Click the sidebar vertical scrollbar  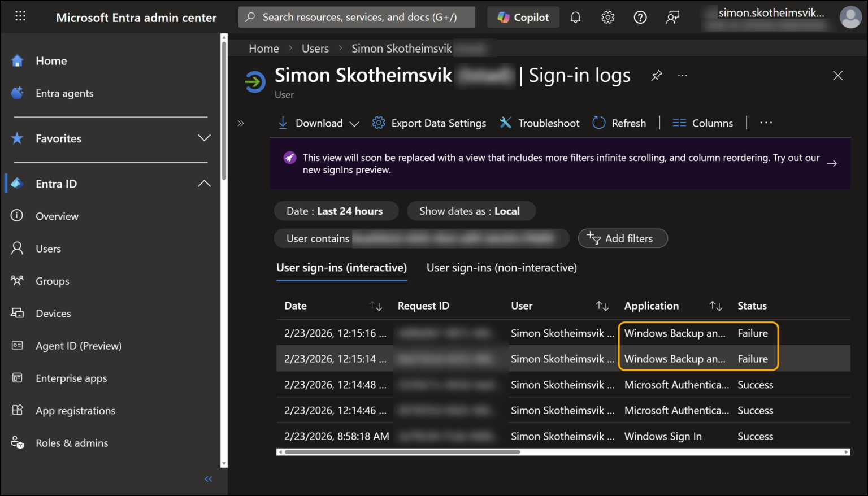coord(224,110)
